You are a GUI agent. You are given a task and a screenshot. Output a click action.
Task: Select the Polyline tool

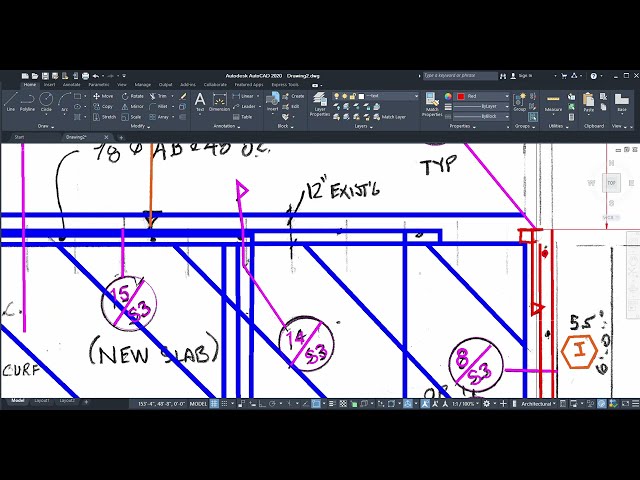pyautogui.click(x=27, y=101)
